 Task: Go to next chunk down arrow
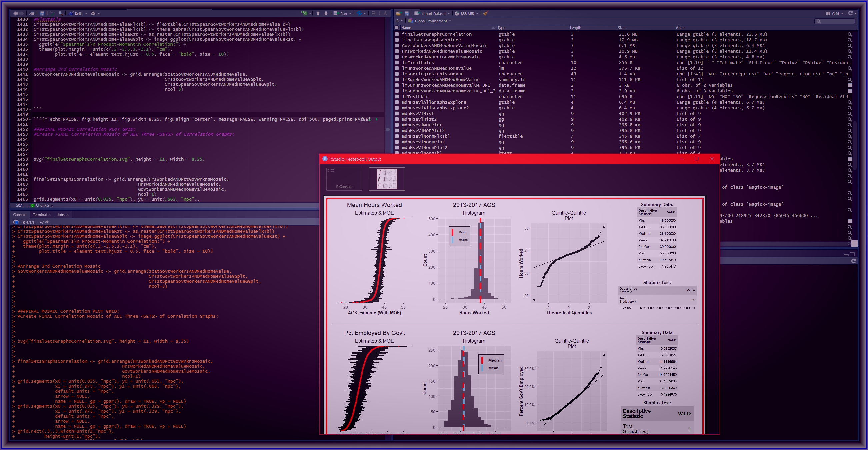pyautogui.click(x=326, y=13)
